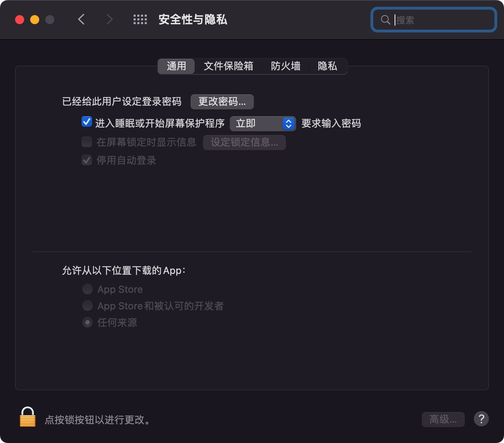Click the yellow minimize window button
504x443 pixels.
coord(35,20)
